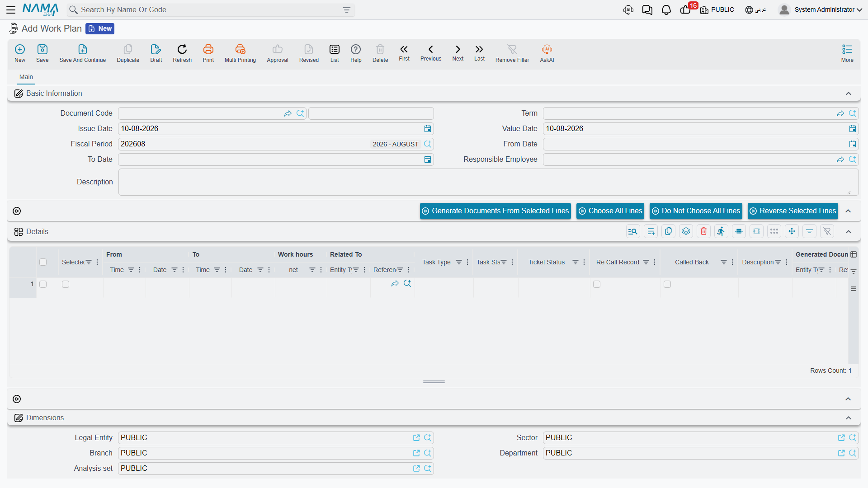Viewport: 868px width, 488px height.
Task: Click the New record toolbar icon
Action: (x=20, y=53)
